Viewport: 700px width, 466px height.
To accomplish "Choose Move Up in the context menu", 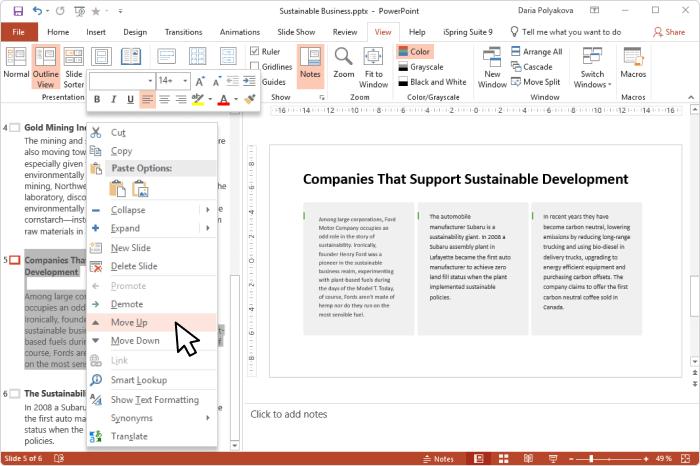I will (x=129, y=322).
